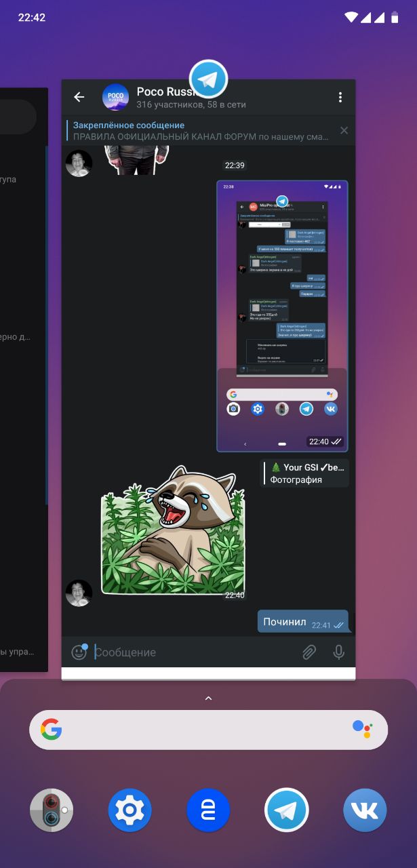The width and height of the screenshot is (417, 868).
Task: Open Poco Russia group avatar
Action: (x=115, y=97)
